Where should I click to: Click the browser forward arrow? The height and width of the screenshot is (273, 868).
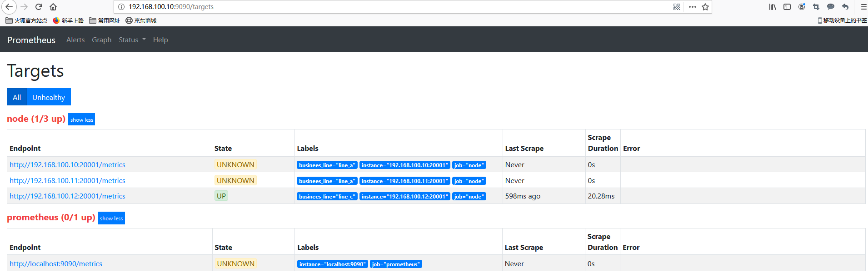point(25,7)
